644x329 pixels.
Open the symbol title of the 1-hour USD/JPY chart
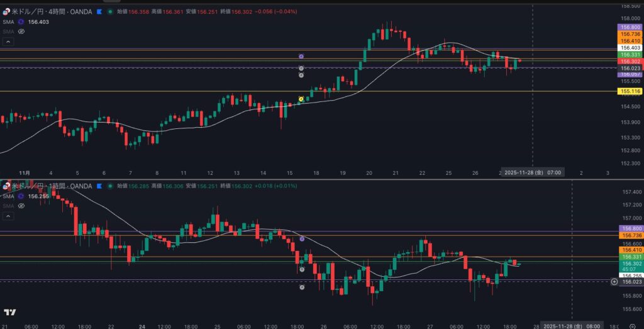52,186
